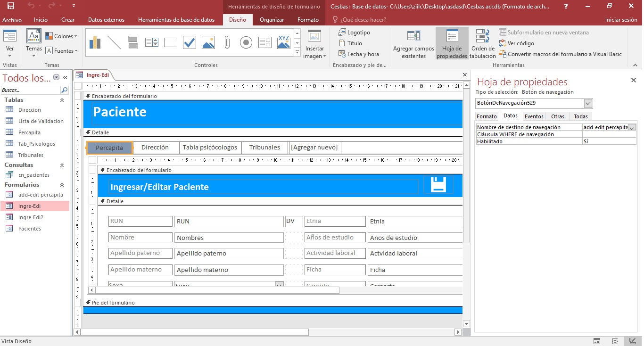Select the Tribunales navigation button
Image resolution: width=644 pixels, height=346 pixels.
pos(264,148)
